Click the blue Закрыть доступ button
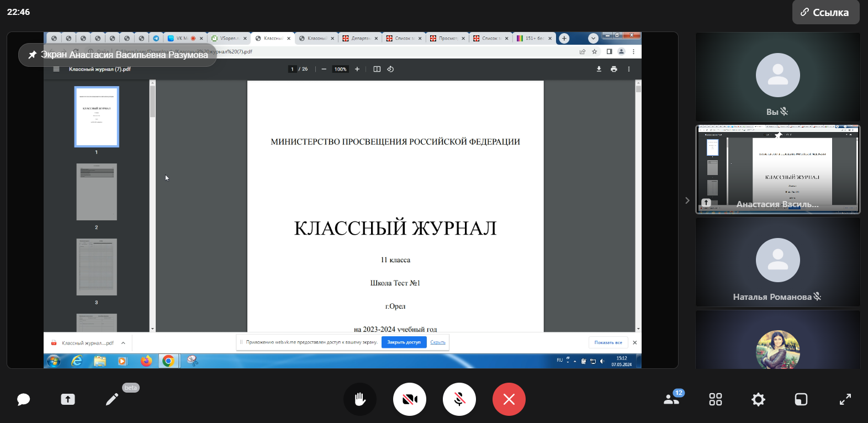Viewport: 868px width, 423px height. coord(404,342)
